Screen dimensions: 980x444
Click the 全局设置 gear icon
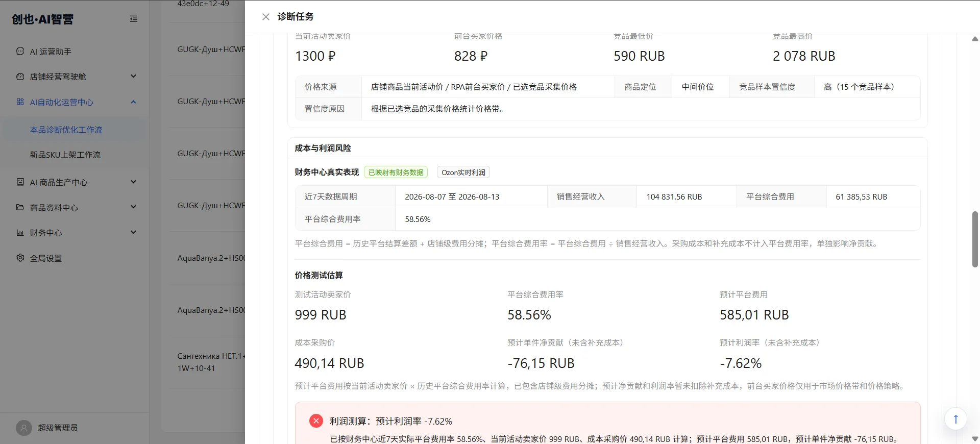tap(20, 258)
